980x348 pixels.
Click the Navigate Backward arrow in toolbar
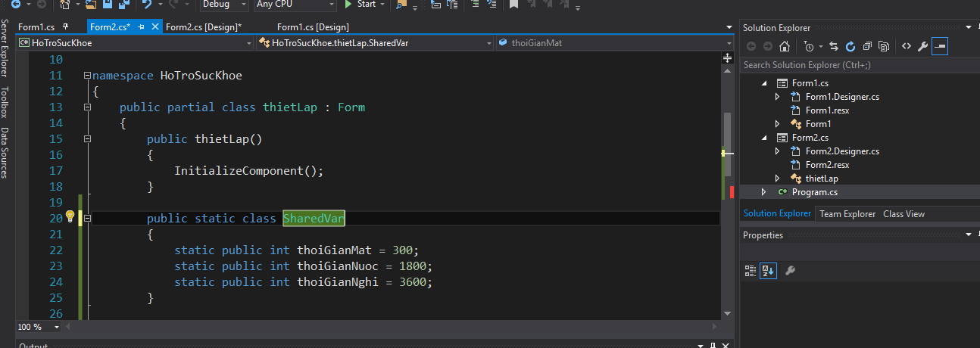click(x=17, y=4)
